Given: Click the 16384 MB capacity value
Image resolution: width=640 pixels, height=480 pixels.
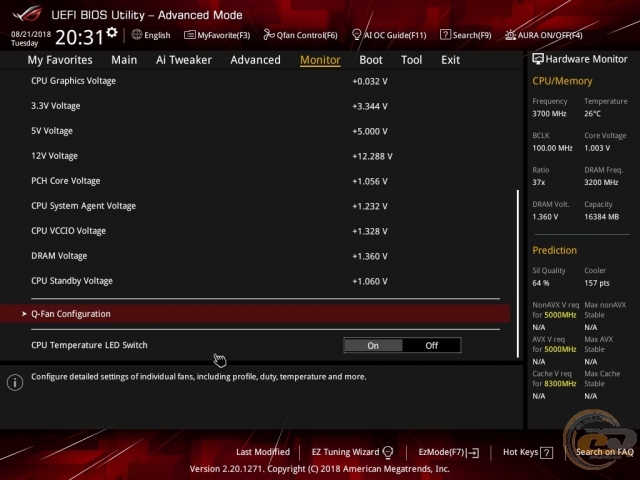Looking at the screenshot, I should tap(601, 217).
